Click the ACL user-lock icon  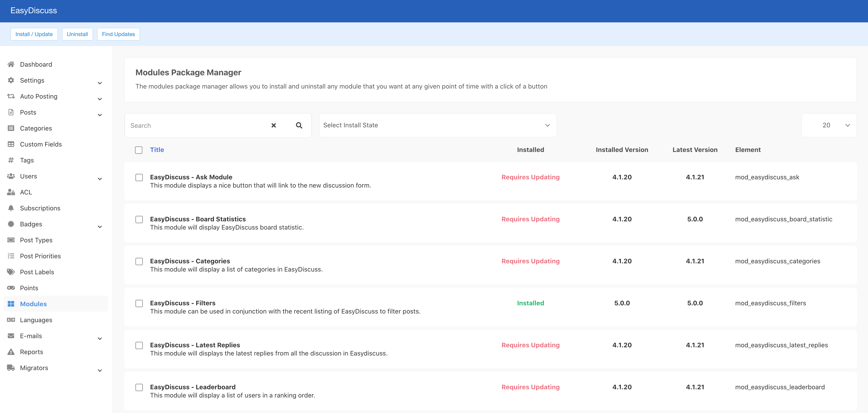click(x=11, y=192)
